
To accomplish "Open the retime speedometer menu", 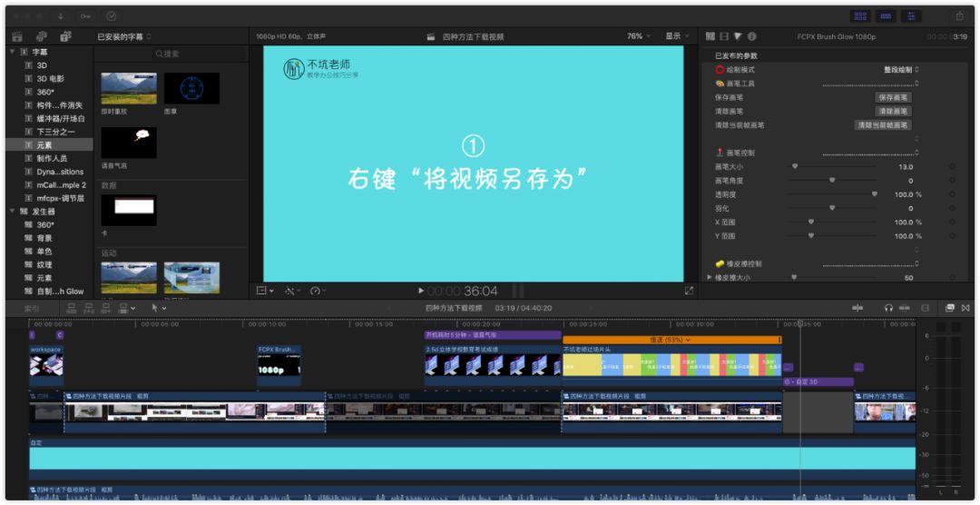I will pos(318,291).
